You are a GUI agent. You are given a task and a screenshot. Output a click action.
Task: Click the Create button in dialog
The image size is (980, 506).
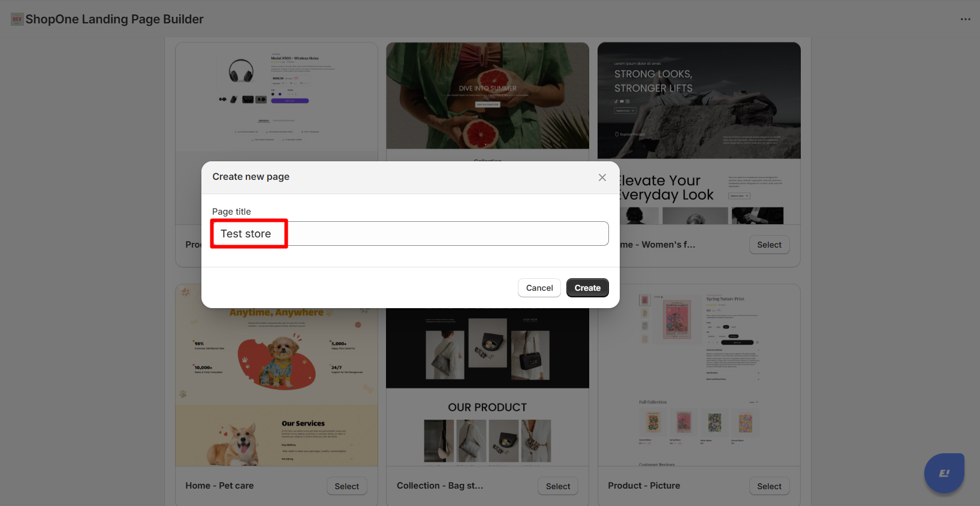click(587, 288)
